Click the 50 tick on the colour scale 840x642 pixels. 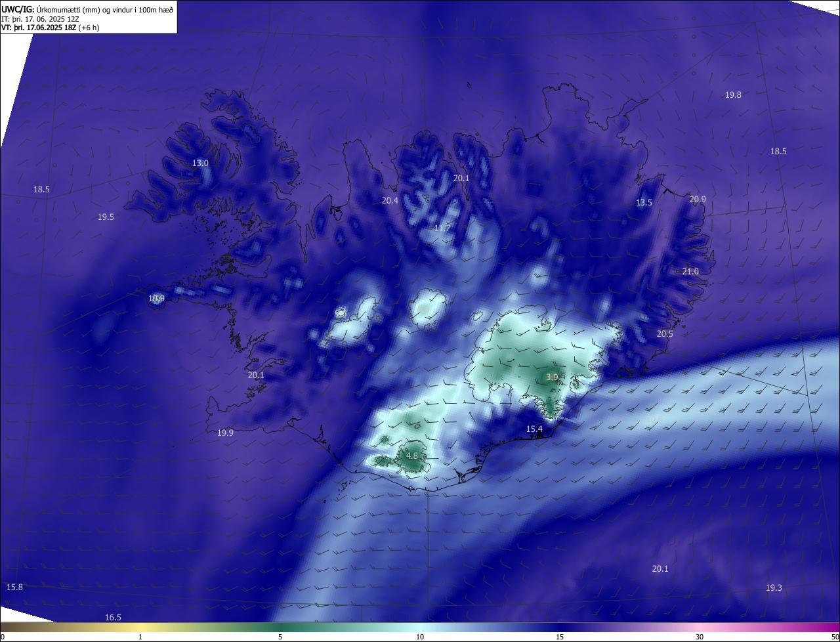pyautogui.click(x=835, y=637)
